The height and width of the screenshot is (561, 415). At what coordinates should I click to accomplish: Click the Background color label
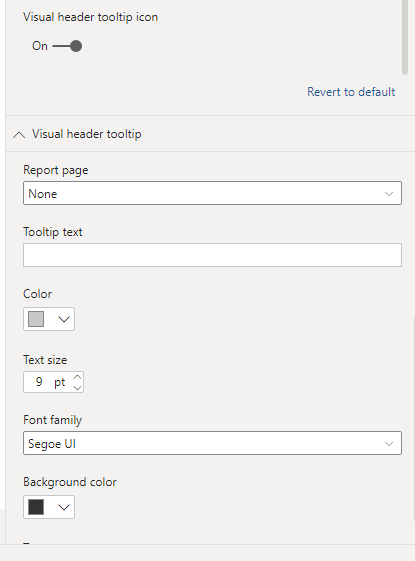click(x=70, y=482)
